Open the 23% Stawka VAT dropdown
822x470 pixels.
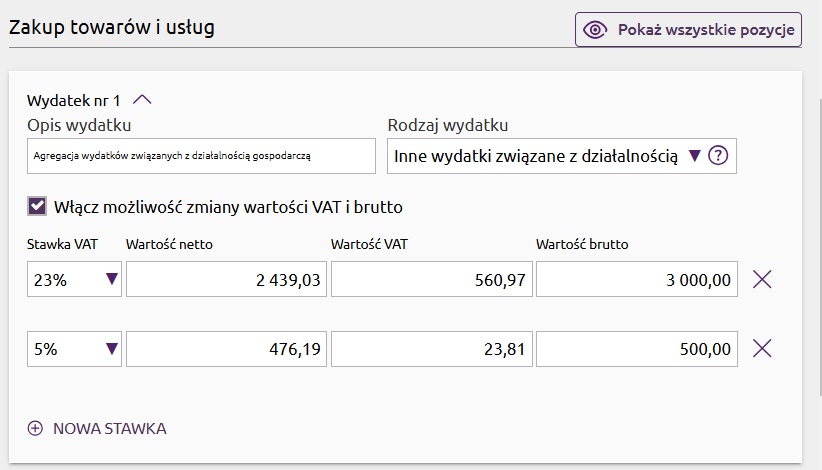click(74, 279)
